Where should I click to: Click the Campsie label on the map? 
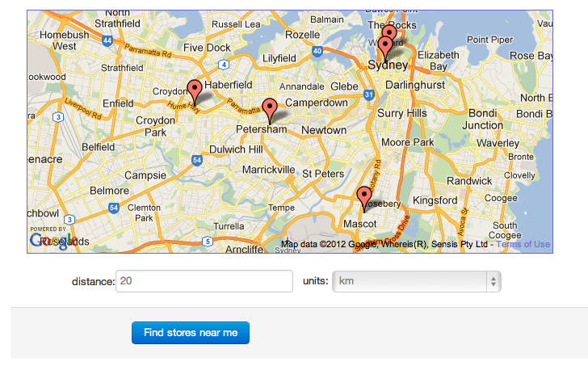coord(145,175)
